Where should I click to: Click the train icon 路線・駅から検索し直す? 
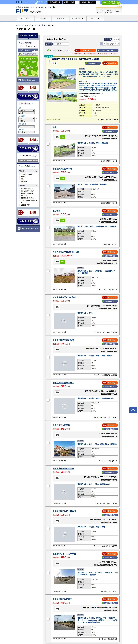tap(28, 229)
